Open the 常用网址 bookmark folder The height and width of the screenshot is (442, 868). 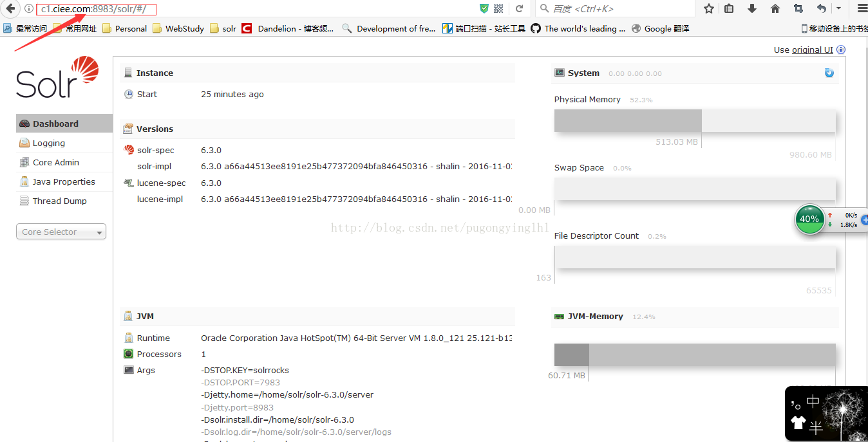75,28
